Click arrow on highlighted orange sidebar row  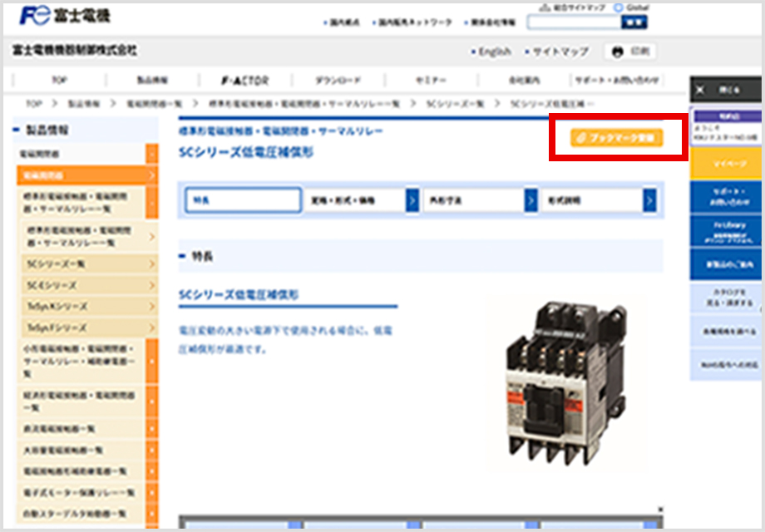[x=151, y=175]
